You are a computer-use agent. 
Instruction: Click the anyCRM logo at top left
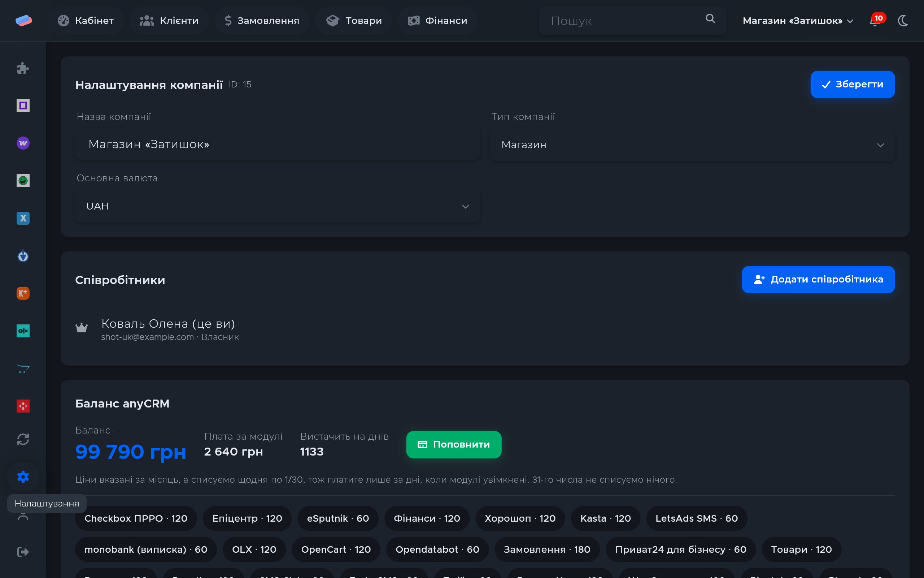click(24, 21)
